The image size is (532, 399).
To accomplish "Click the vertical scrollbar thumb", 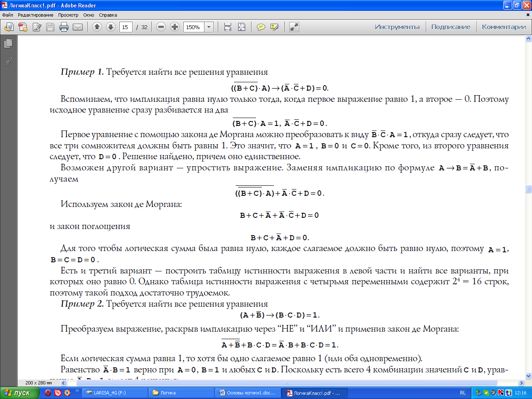I will tap(529, 189).
